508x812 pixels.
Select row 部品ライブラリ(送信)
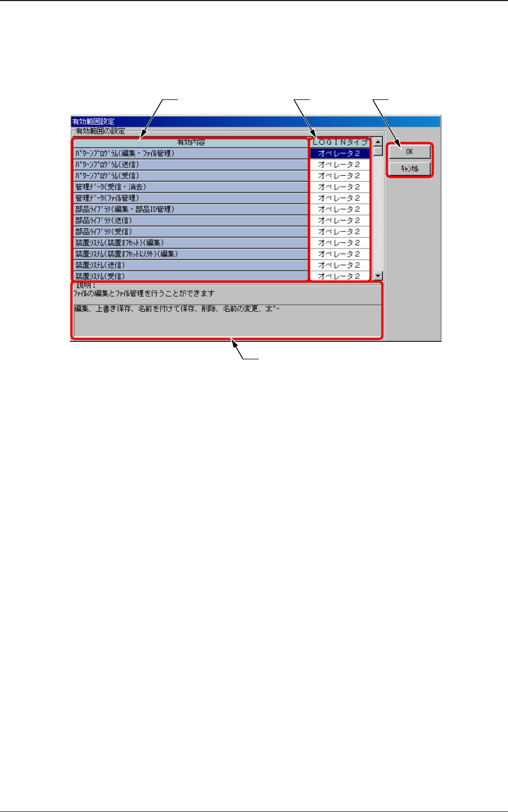pos(191,221)
